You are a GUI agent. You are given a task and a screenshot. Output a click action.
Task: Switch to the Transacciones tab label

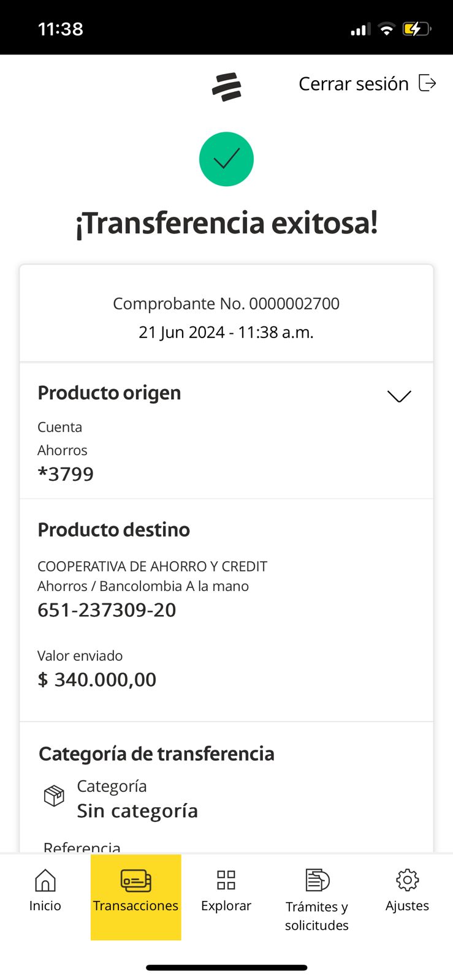tap(135, 906)
